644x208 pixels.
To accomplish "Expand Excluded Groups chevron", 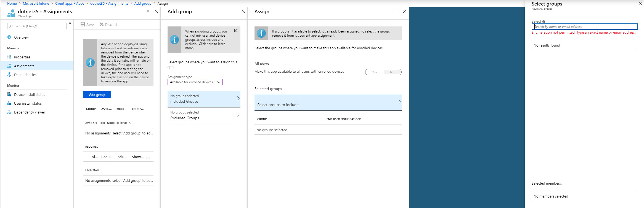I will click(238, 115).
